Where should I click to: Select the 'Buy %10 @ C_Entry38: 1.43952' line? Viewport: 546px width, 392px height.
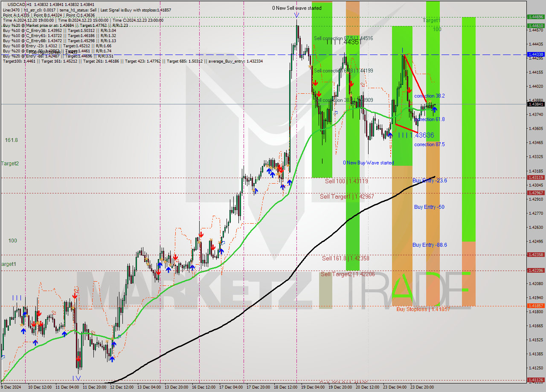coord(59,31)
